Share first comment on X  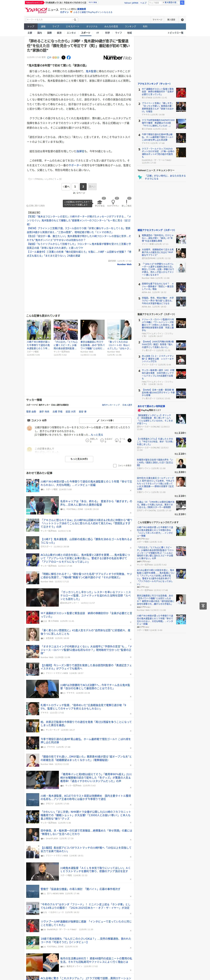pyautogui.click(x=130, y=440)
